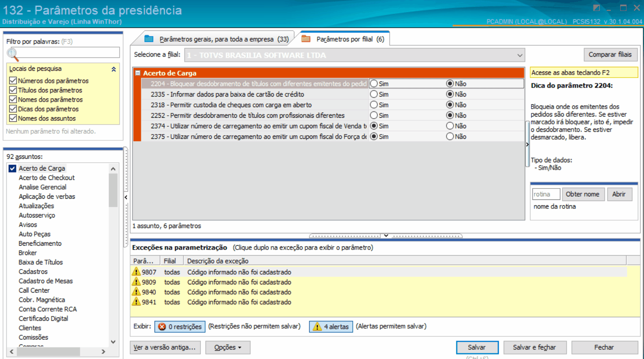The image size is (644, 359).
Task: Click the horizontal scroll right arrow
Action: [103, 352]
